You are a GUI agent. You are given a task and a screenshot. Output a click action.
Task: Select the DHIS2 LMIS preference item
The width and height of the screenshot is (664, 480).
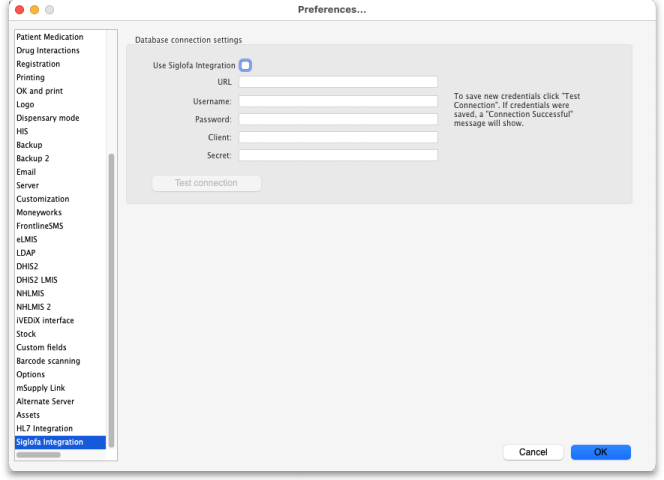click(37, 280)
